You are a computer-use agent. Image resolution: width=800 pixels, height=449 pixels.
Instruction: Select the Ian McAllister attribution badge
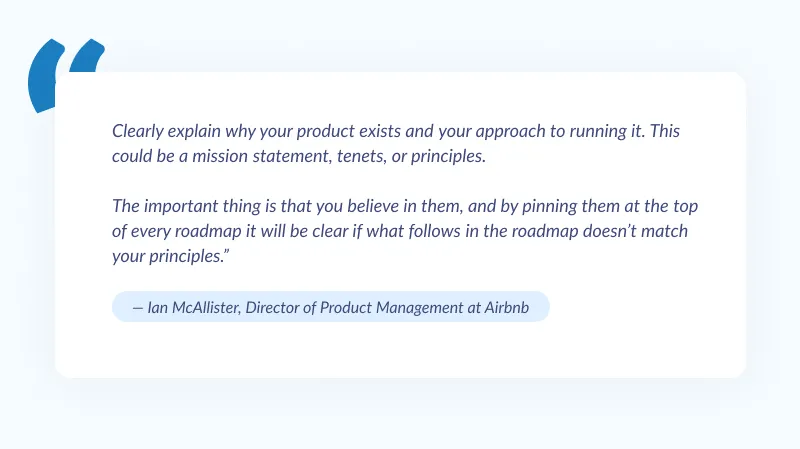tap(331, 308)
